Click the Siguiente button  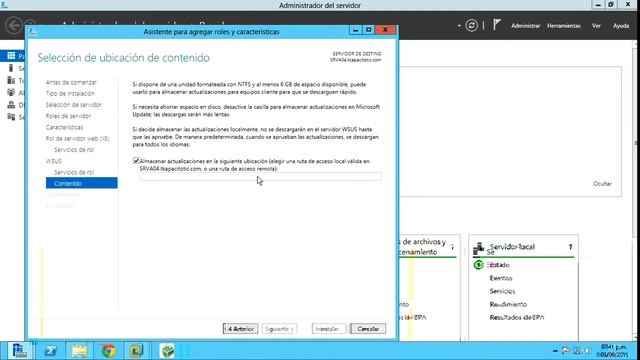tap(279, 329)
